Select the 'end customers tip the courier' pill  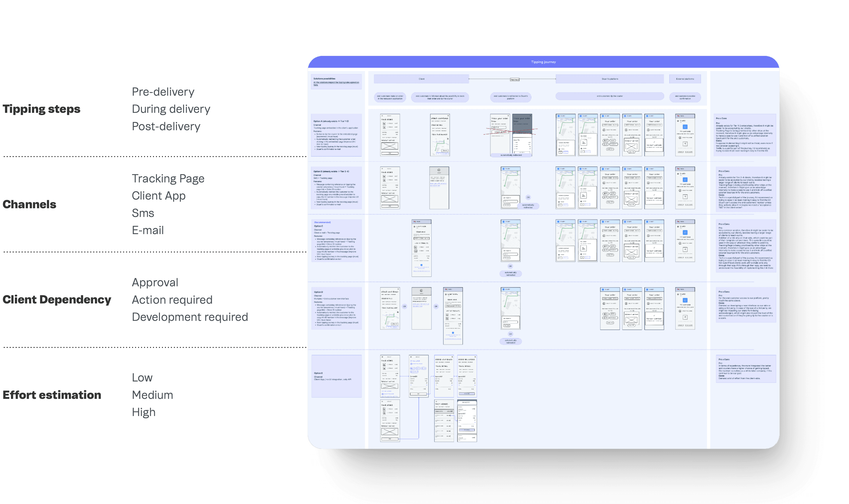(x=610, y=96)
